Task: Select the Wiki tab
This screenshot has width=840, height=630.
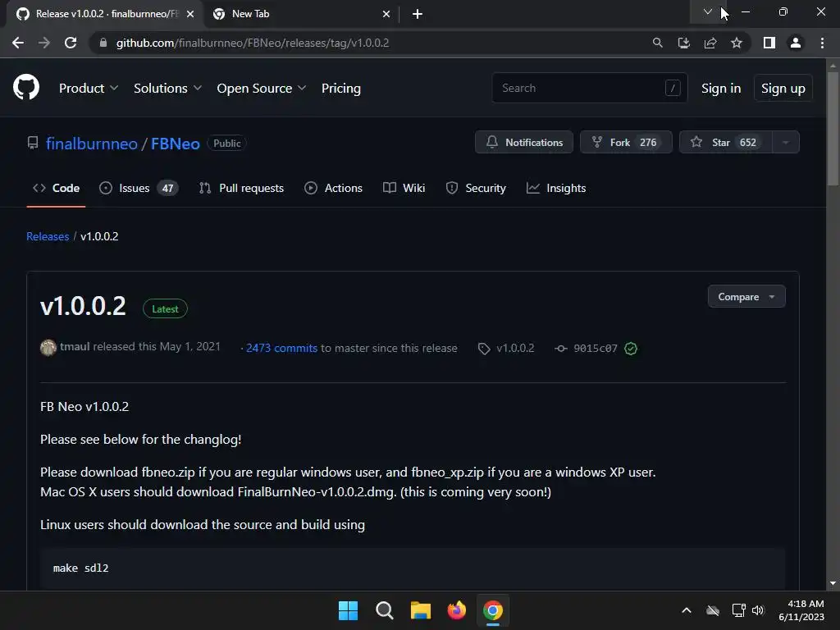Action: (404, 188)
